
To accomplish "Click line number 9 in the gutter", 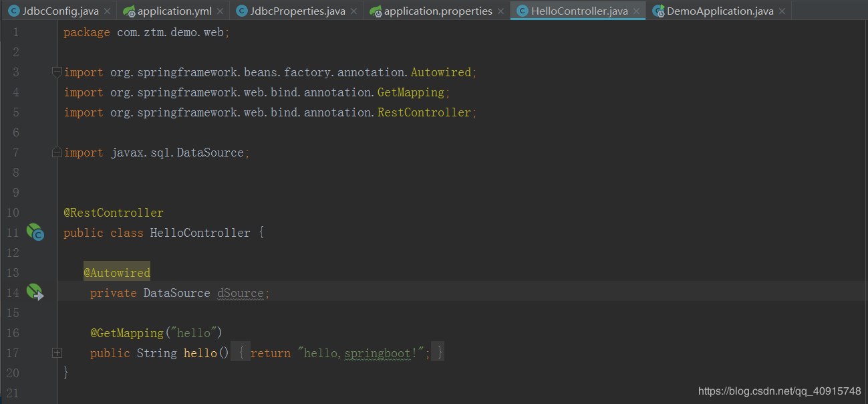I will pyautogui.click(x=16, y=193).
